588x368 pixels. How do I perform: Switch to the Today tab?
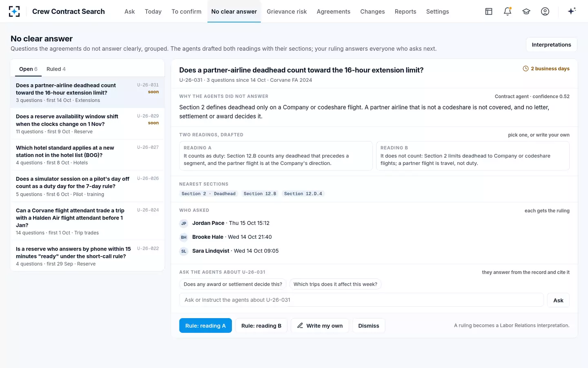coord(153,11)
